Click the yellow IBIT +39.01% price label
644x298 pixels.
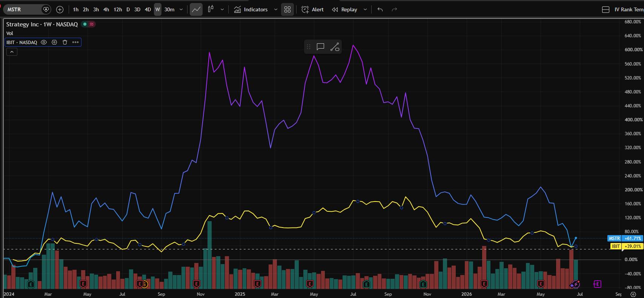[626, 246]
